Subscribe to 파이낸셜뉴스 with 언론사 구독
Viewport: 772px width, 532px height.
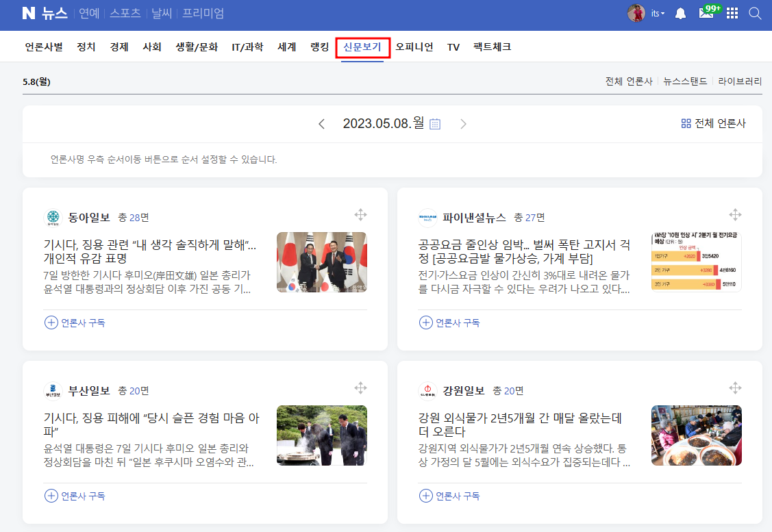(x=449, y=323)
